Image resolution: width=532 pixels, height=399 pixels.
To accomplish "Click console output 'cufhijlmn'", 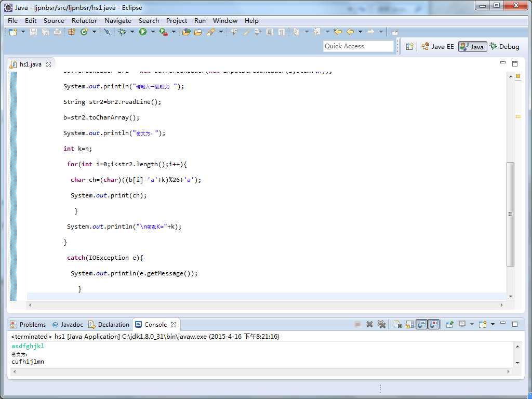I will pos(28,362).
